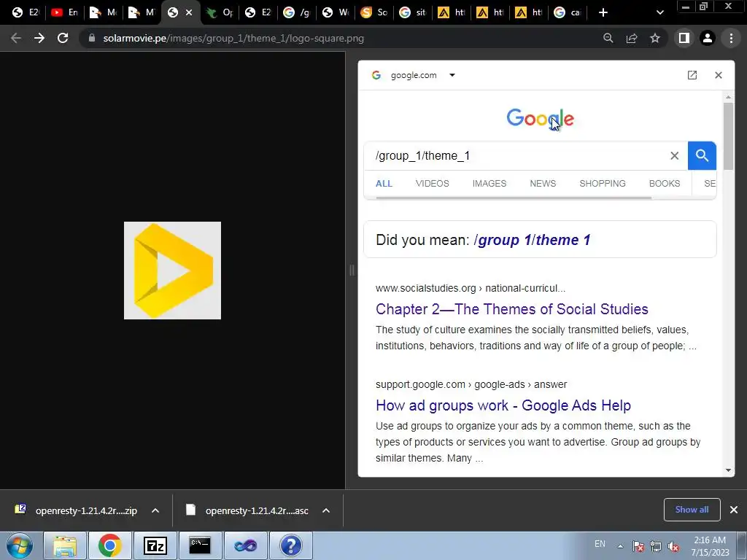Open 'How ad groups work - Google Ads Help'
The height and width of the screenshot is (560, 747).
[503, 405]
